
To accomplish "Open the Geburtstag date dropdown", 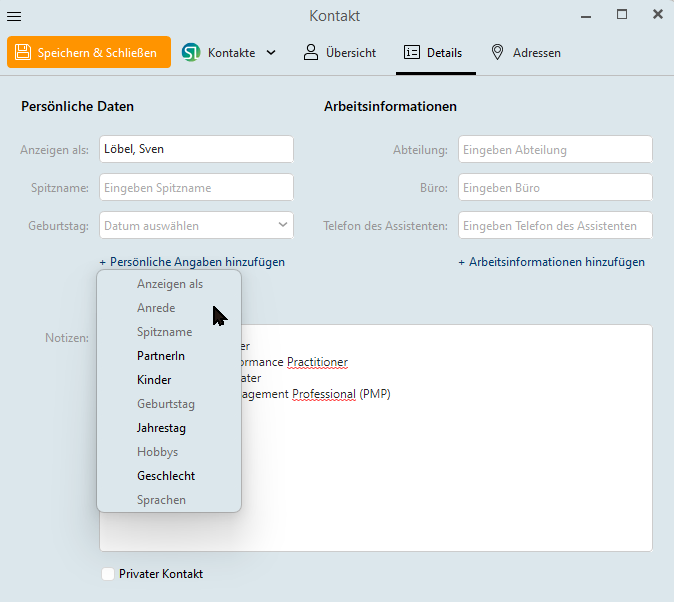I will (x=283, y=225).
